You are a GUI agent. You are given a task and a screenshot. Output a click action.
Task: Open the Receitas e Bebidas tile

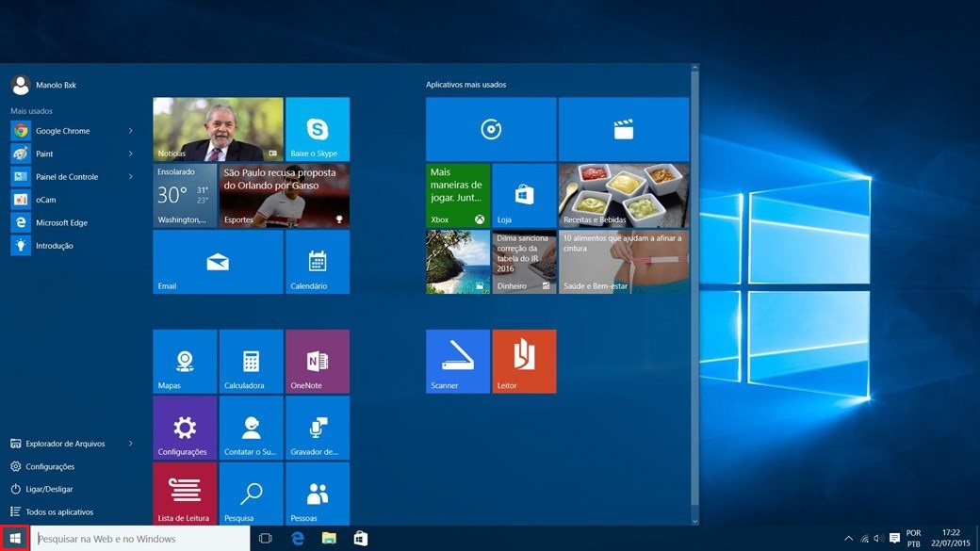click(x=624, y=196)
